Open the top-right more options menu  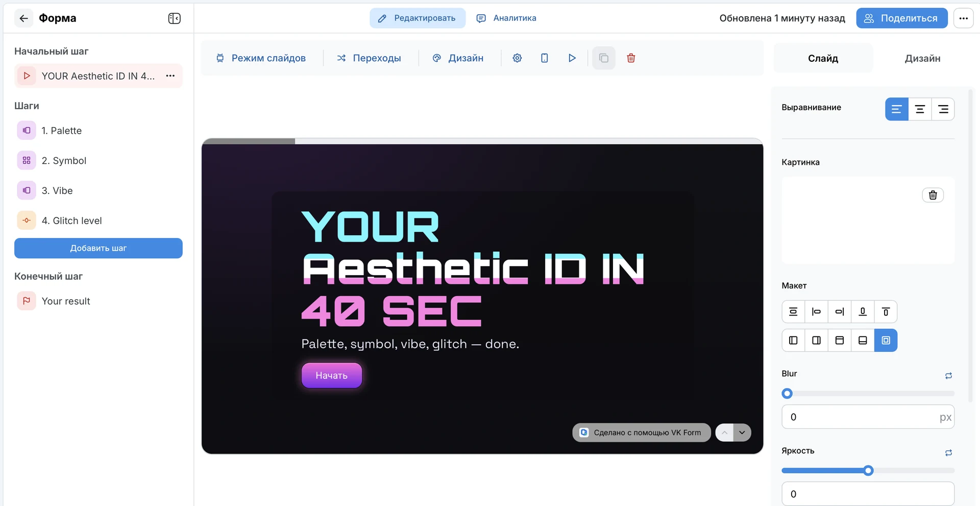tap(963, 18)
